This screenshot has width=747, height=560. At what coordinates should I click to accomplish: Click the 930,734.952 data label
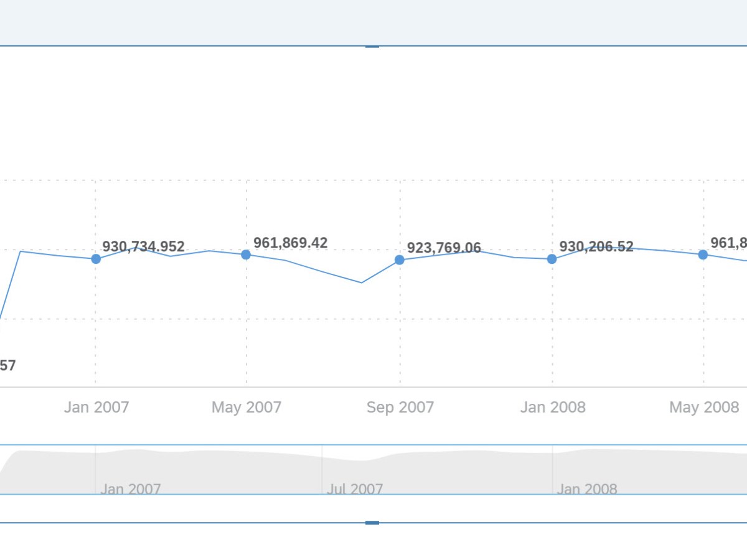143,246
